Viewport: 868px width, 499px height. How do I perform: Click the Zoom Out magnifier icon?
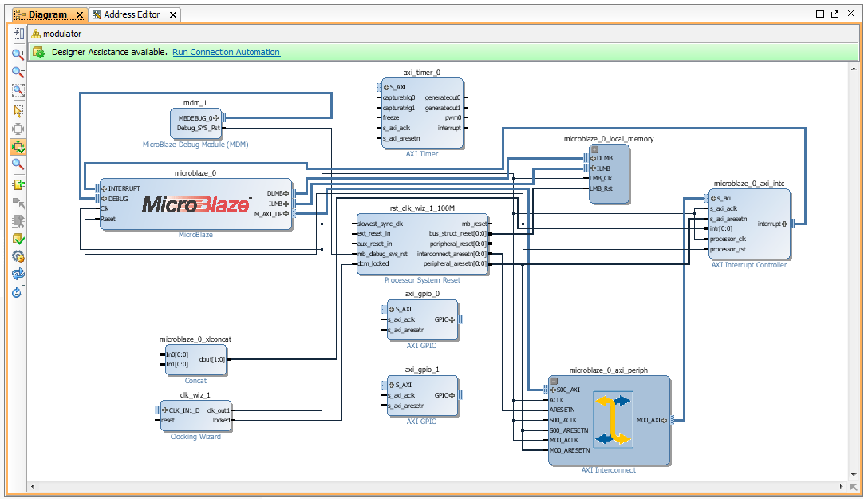18,72
